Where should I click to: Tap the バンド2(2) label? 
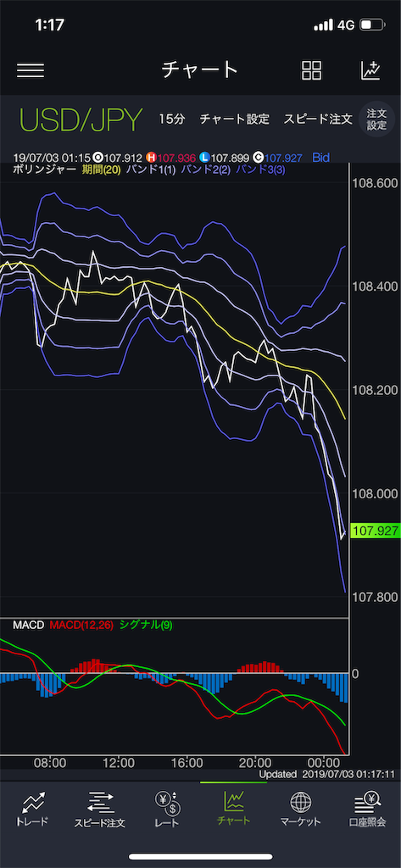205,170
